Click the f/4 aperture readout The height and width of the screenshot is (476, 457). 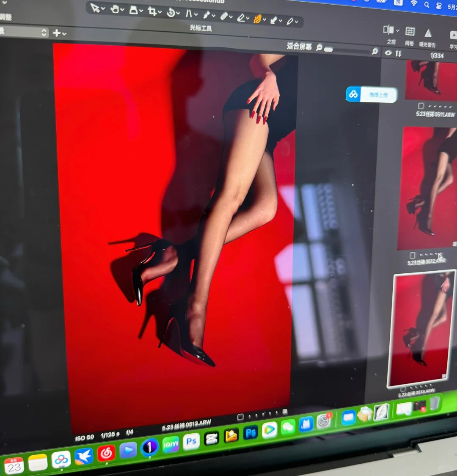coord(129,432)
